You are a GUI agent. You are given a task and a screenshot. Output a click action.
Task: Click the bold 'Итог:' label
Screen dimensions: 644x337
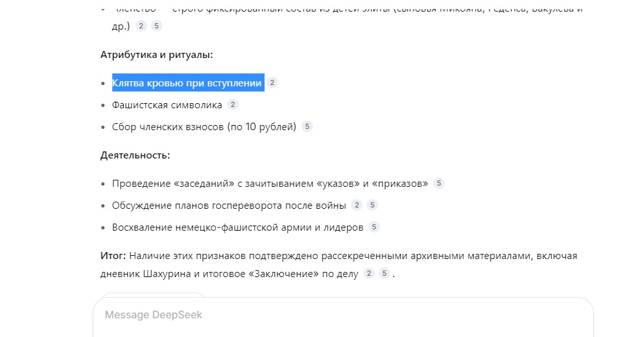[113, 256]
